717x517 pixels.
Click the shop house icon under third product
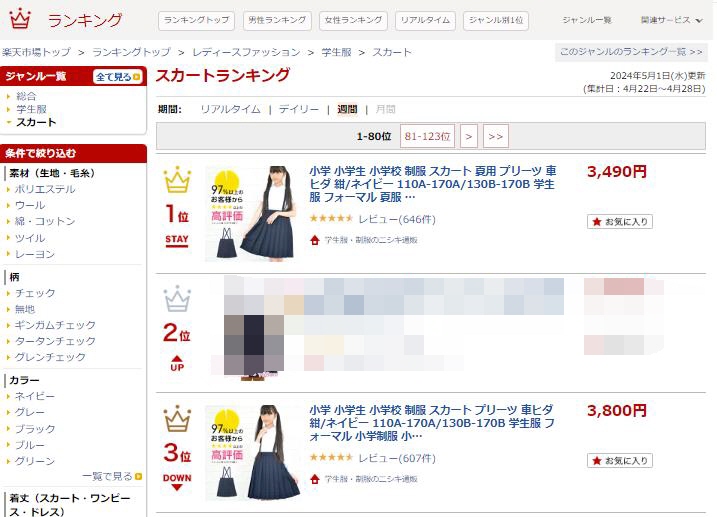[315, 479]
